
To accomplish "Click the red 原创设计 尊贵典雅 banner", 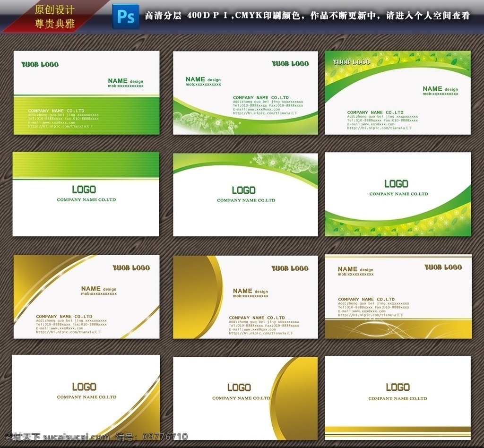I will point(55,17).
